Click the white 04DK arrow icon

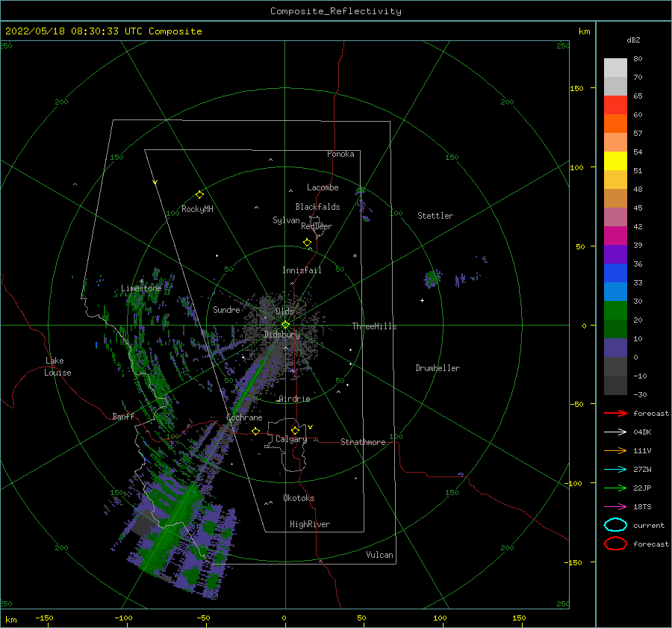tap(615, 432)
